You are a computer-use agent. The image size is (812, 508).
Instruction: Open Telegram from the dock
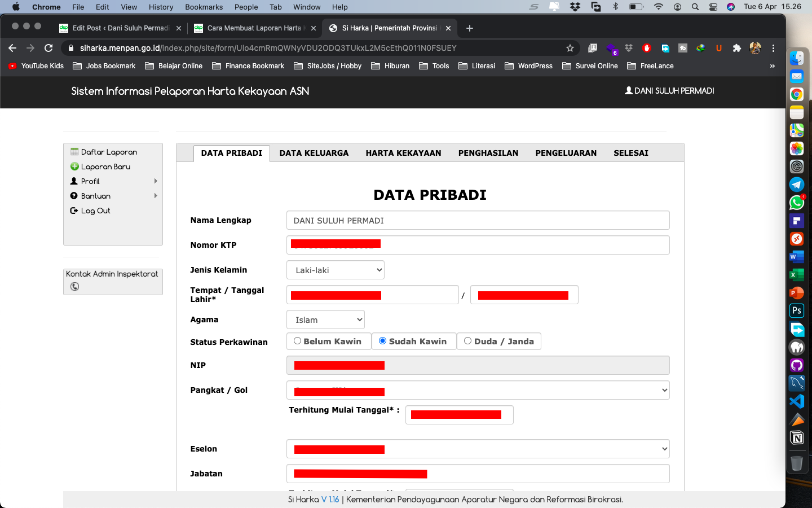click(x=796, y=185)
